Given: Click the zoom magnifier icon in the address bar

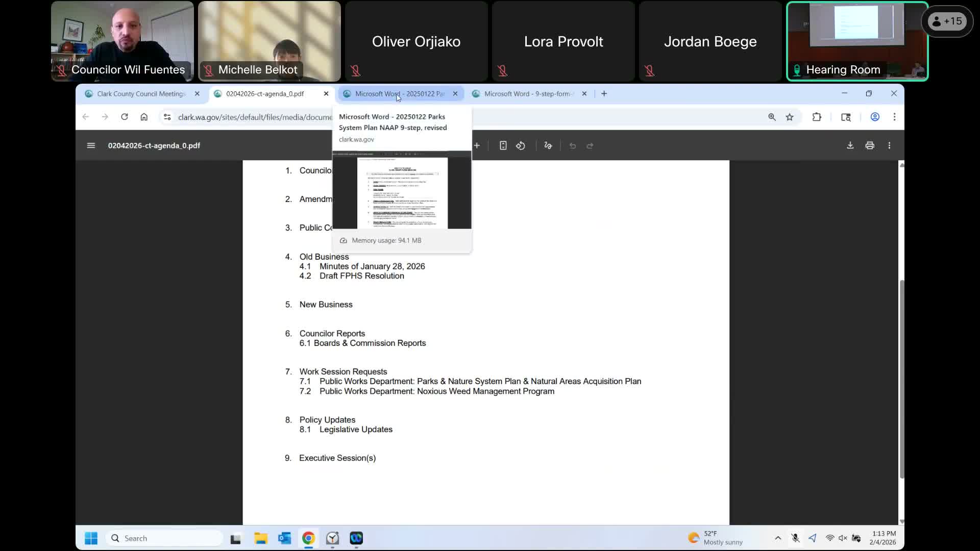Looking at the screenshot, I should point(772,117).
